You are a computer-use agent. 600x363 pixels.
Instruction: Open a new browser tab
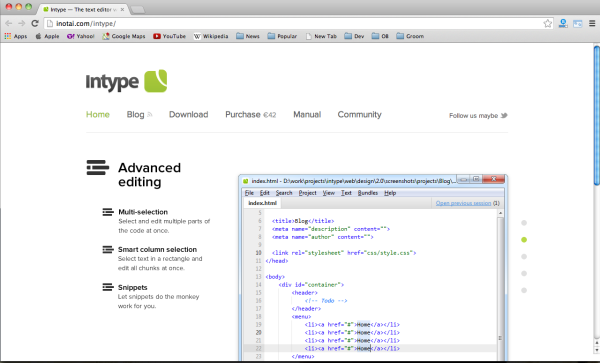tap(137, 10)
